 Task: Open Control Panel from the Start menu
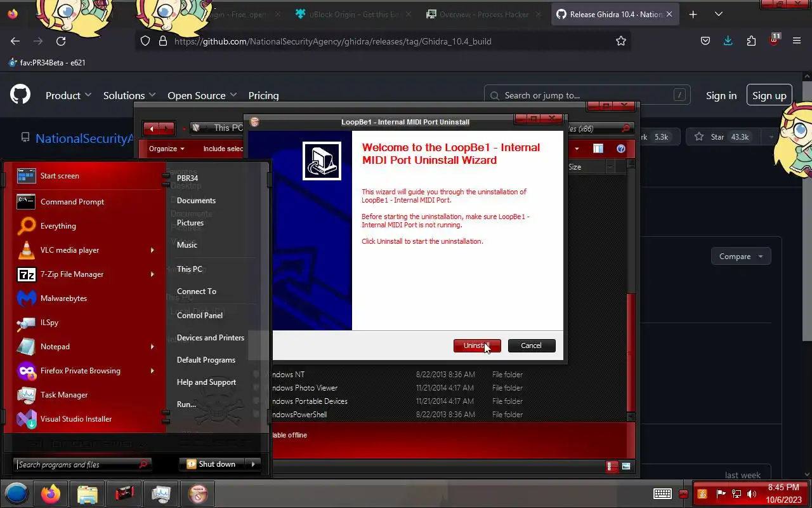tap(200, 316)
